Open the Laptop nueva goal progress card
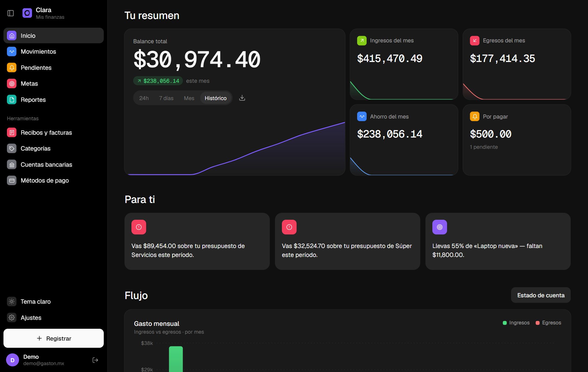588x372 pixels. [498, 241]
